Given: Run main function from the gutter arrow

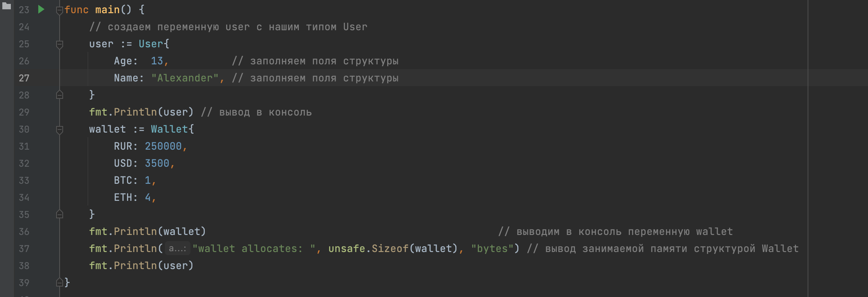Looking at the screenshot, I should pyautogui.click(x=41, y=10).
